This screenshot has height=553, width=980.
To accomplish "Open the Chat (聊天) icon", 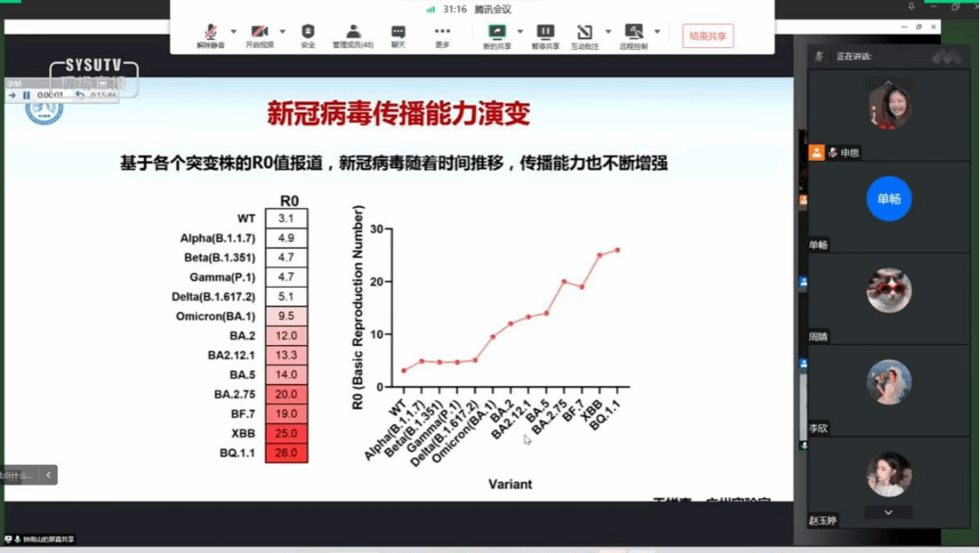I will pyautogui.click(x=398, y=35).
